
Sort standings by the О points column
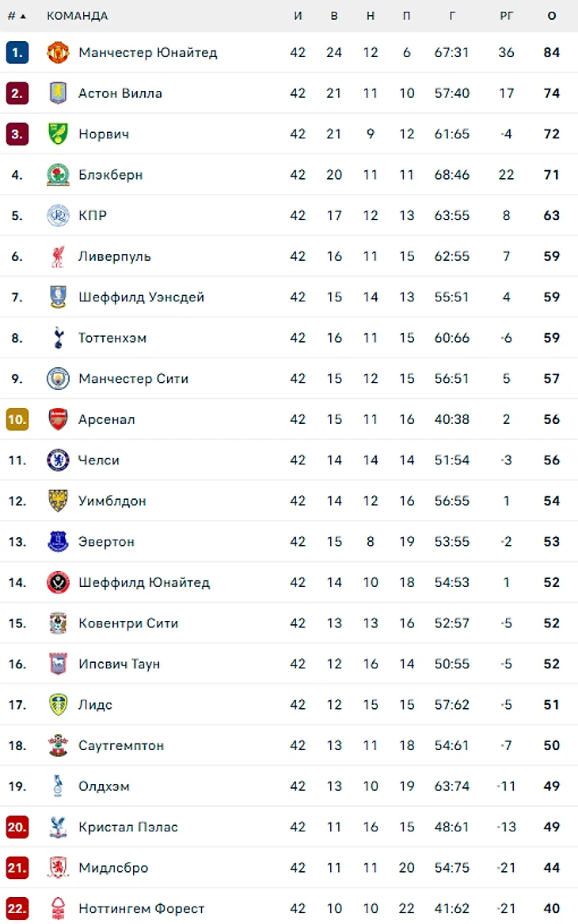point(551,16)
